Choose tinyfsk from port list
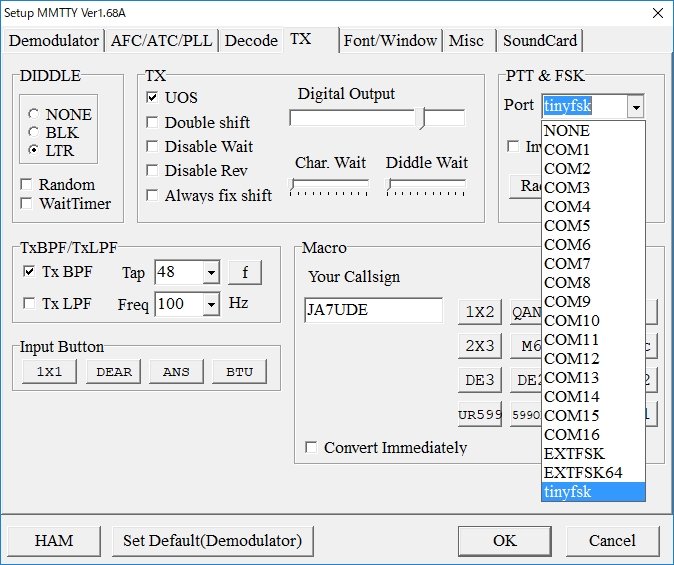 [x=593, y=491]
